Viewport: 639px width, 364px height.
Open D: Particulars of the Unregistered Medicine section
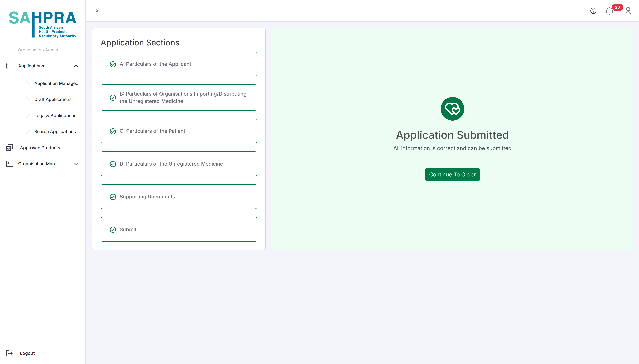pos(179,164)
